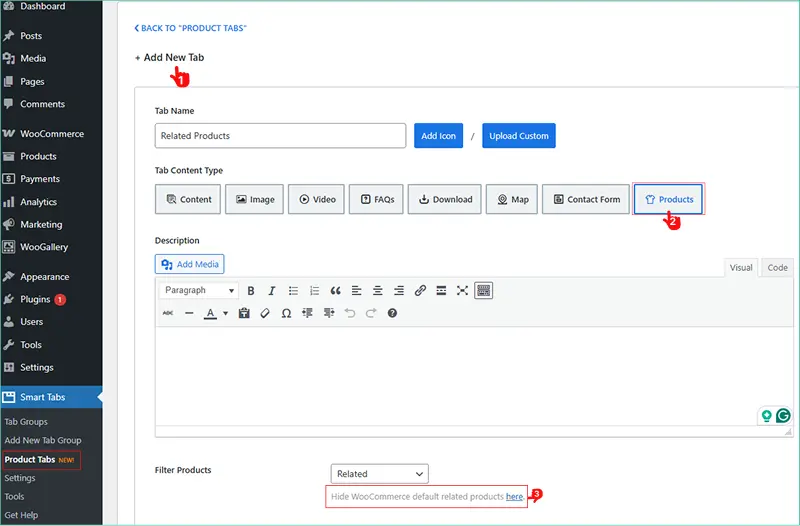
Task: Click inside the Description text area
Action: [474, 376]
